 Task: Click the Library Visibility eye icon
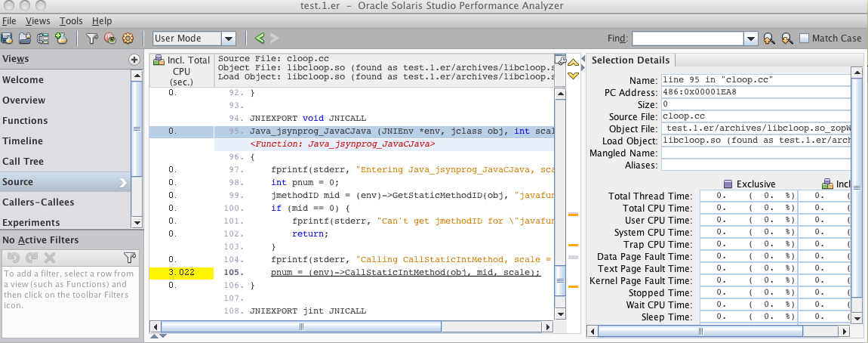[110, 39]
